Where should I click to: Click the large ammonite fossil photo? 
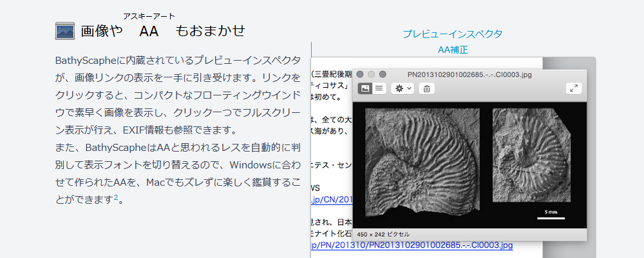[x=422, y=163]
